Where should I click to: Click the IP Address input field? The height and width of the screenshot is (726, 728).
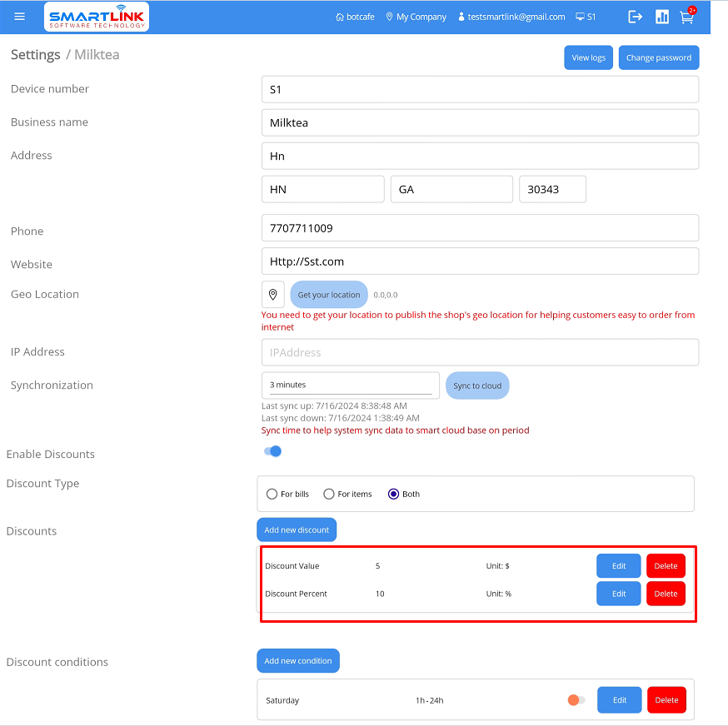click(480, 352)
